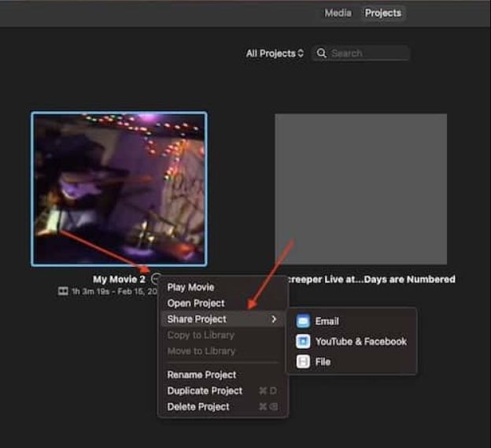
Task: Share the project via Email
Action: (x=352, y=321)
